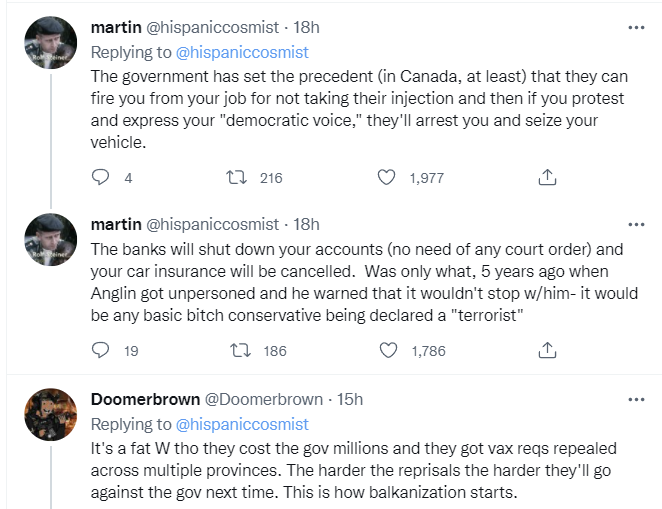Reply to the tweet with 19 replies
Viewport: 662px width, 509px height.
tap(100, 350)
